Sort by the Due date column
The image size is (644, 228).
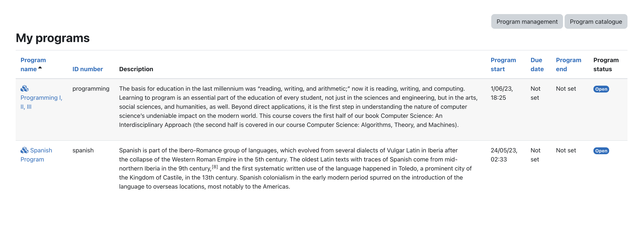pyautogui.click(x=537, y=65)
